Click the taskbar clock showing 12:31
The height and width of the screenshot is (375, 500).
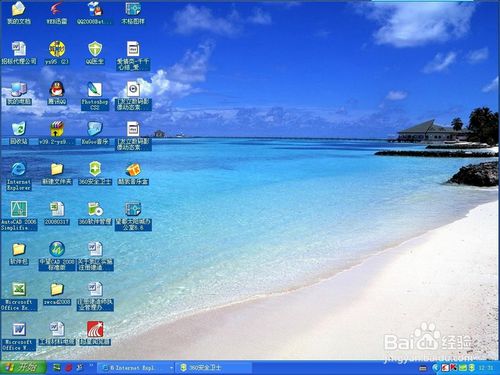tap(486, 368)
